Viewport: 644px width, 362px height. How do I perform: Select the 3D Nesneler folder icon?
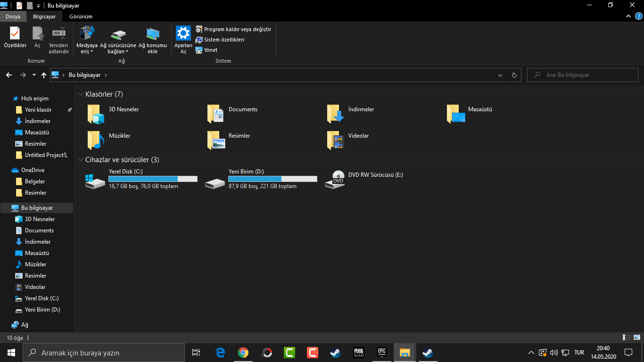click(x=96, y=114)
